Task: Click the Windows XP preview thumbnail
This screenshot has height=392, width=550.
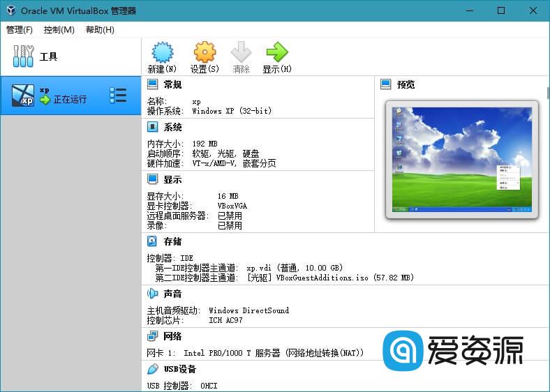Action: click(461, 159)
